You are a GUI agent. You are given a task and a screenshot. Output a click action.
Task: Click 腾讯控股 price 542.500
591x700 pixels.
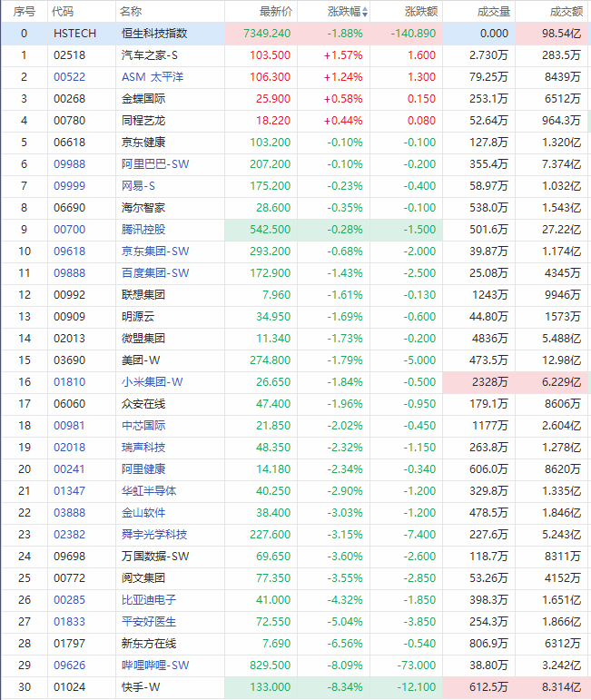[x=270, y=230]
